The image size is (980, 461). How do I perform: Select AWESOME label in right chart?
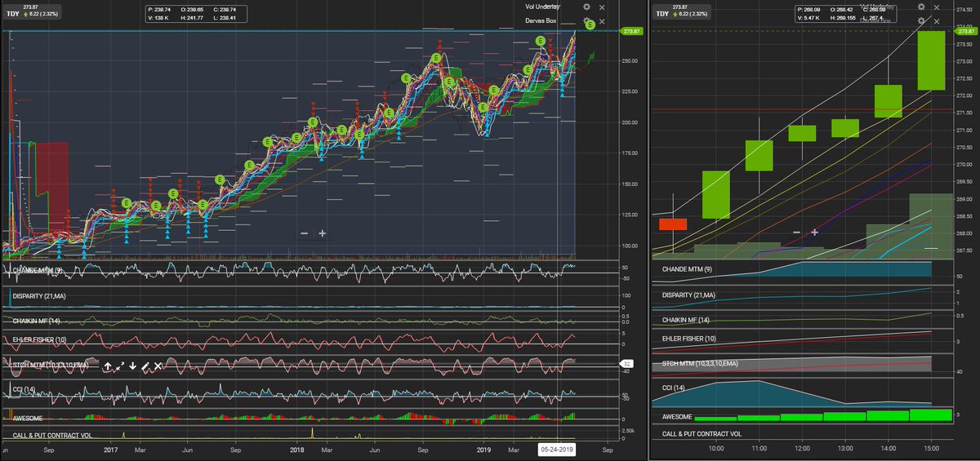[x=679, y=417]
